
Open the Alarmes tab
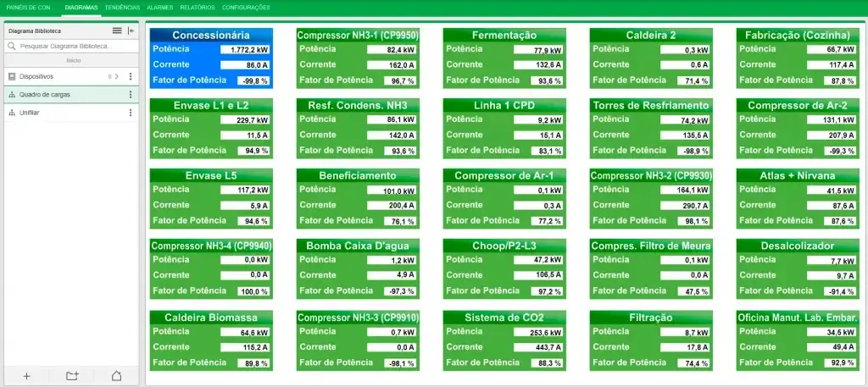(x=160, y=8)
